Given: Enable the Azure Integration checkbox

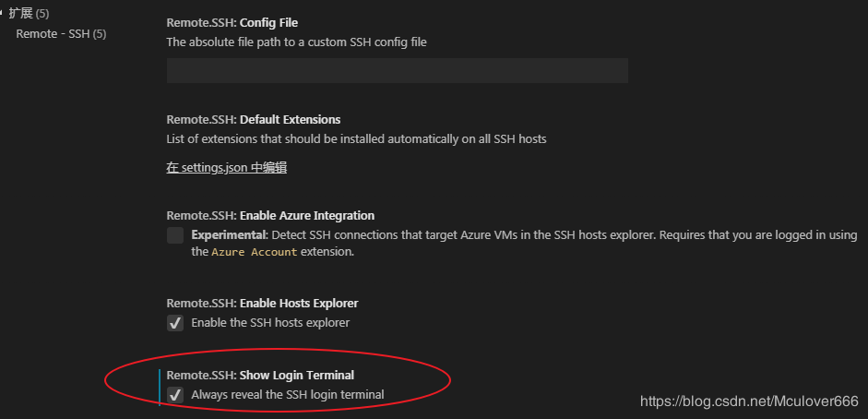Looking at the screenshot, I should point(175,235).
